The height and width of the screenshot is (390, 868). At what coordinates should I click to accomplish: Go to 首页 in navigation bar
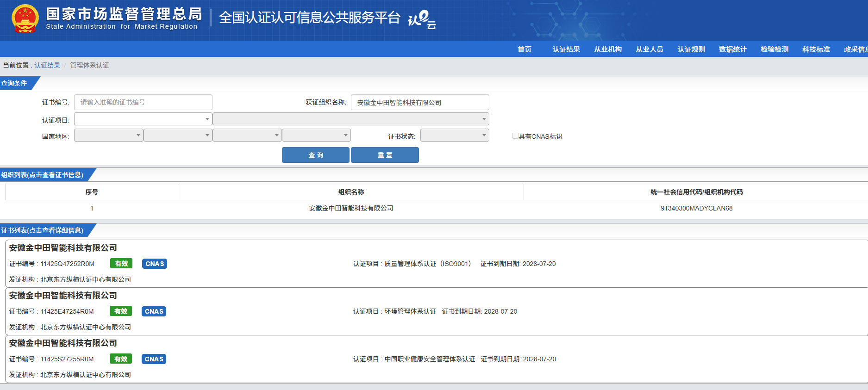tap(525, 50)
